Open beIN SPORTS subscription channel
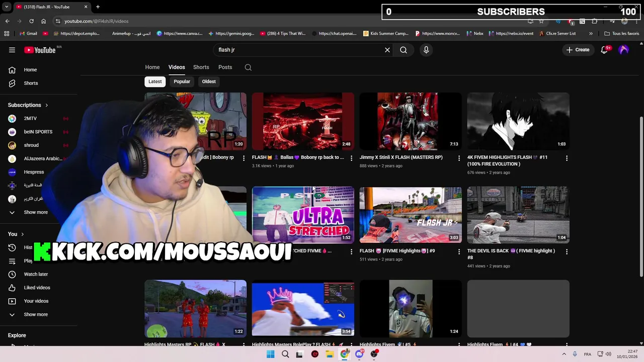The image size is (644, 362). tap(39, 132)
